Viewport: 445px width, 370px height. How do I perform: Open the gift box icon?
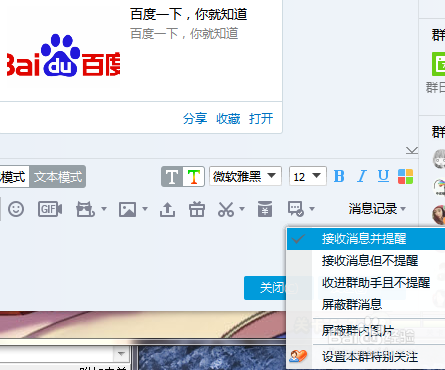click(197, 209)
